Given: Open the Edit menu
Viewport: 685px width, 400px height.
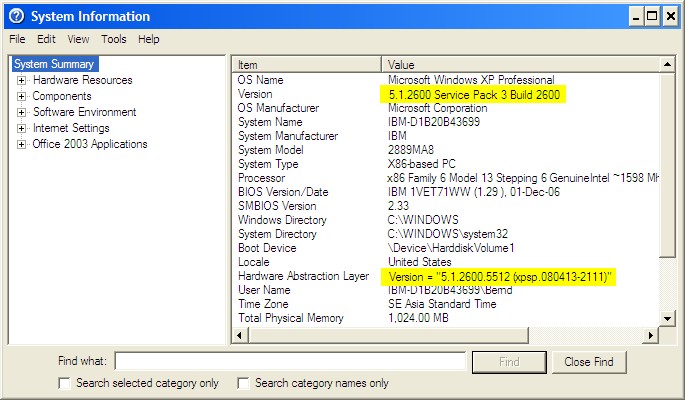Looking at the screenshot, I should [x=46, y=39].
